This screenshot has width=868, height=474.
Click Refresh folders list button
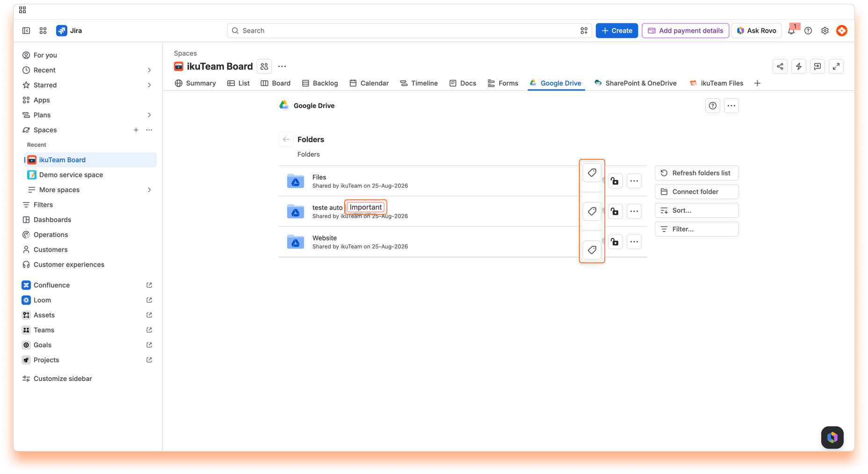click(696, 173)
